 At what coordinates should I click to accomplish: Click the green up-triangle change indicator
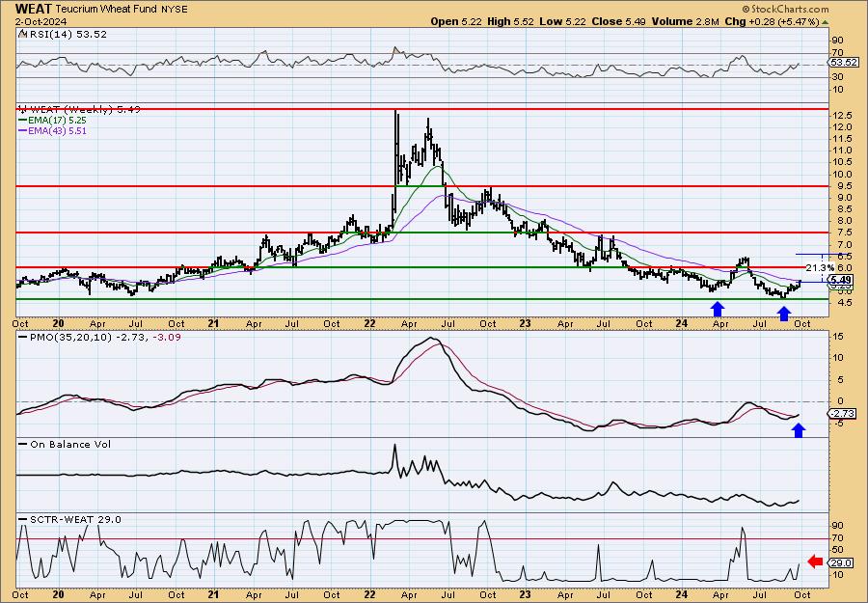tap(825, 22)
